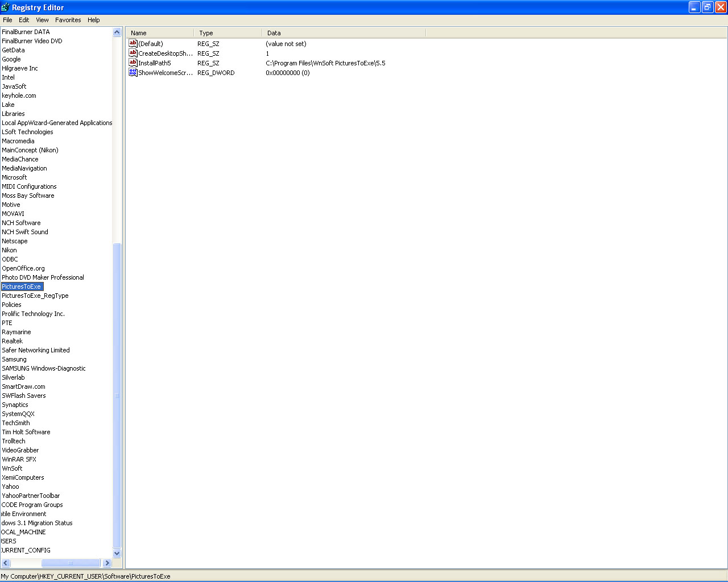The height and width of the screenshot is (582, 728).
Task: Select the OpenOffice.org key
Action: point(23,268)
